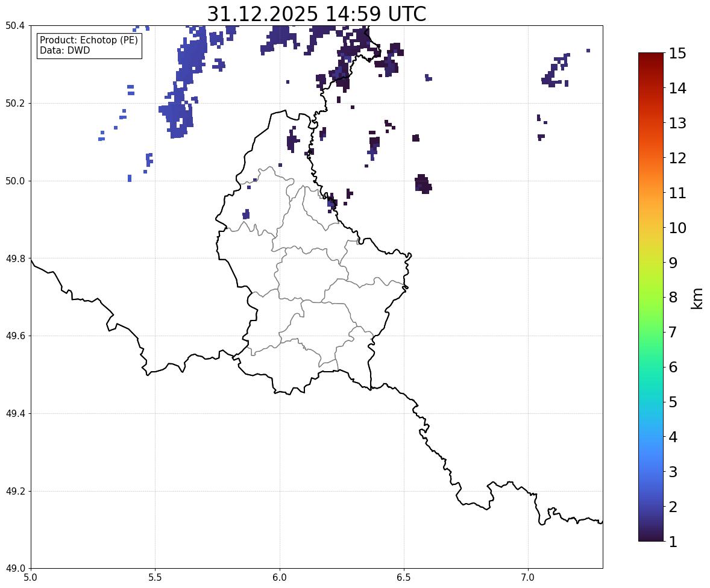710x588 pixels.
Task: Click the y-axis label '50.0'
Action: [x=15, y=181]
